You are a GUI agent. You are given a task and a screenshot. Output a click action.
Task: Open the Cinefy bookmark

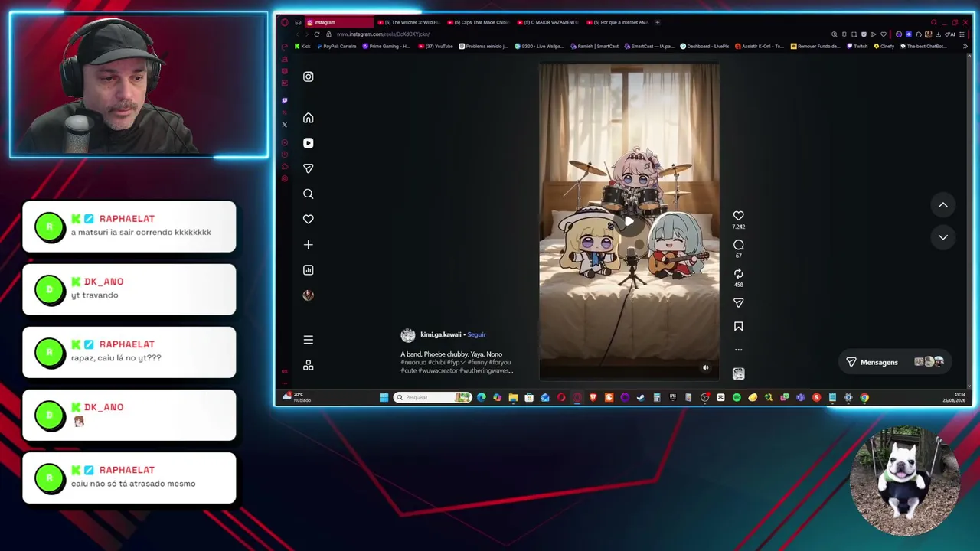884,47
